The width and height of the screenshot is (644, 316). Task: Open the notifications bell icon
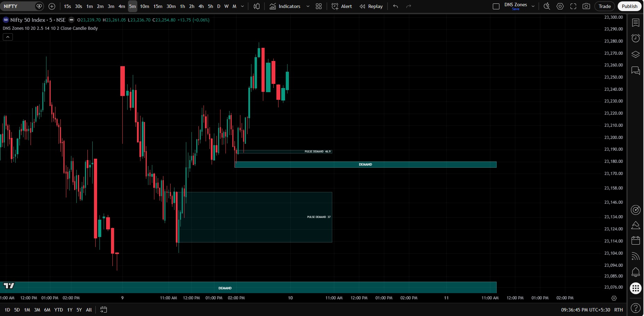pos(636,272)
